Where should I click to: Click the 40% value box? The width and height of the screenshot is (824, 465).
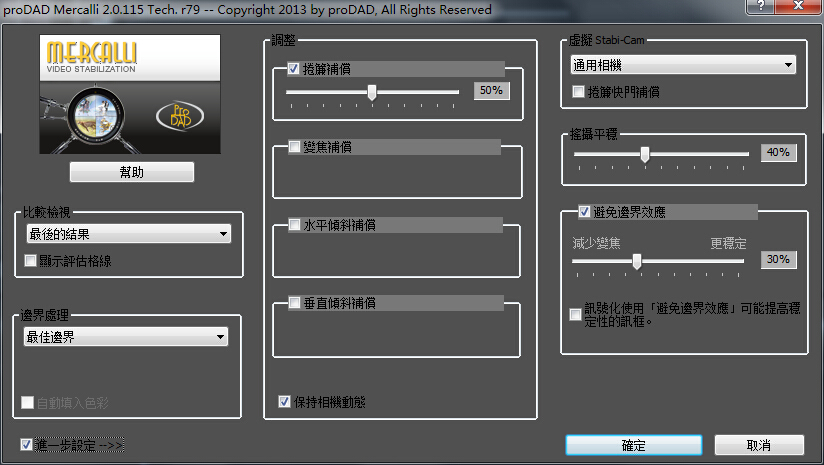click(778, 152)
